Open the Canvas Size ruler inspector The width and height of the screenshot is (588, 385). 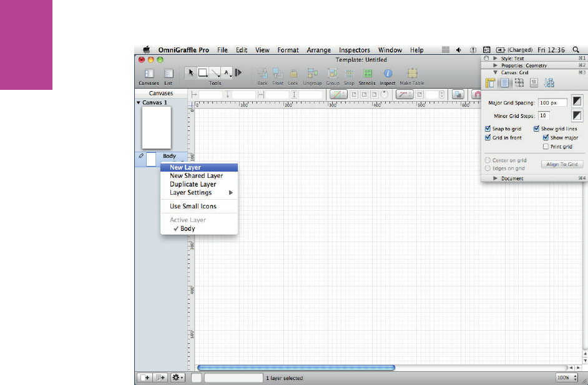point(490,83)
